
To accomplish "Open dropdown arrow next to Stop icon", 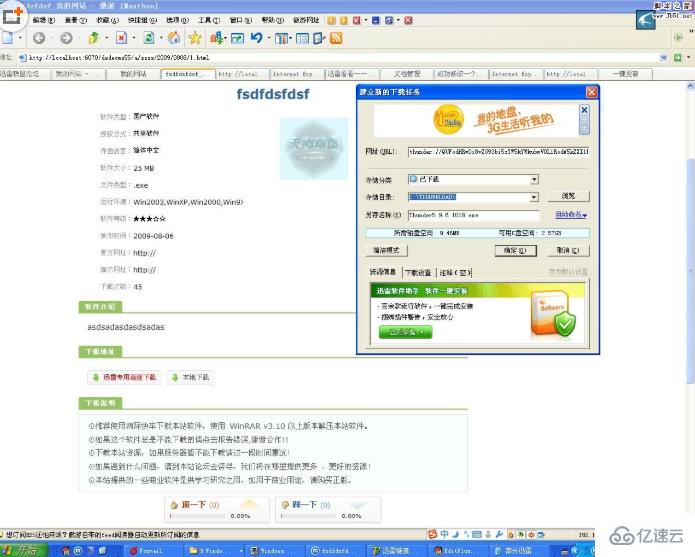I will click(133, 39).
